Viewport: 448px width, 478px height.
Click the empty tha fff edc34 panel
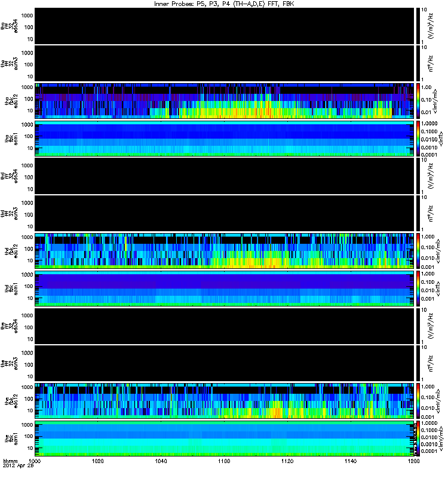pyautogui.click(x=225, y=26)
